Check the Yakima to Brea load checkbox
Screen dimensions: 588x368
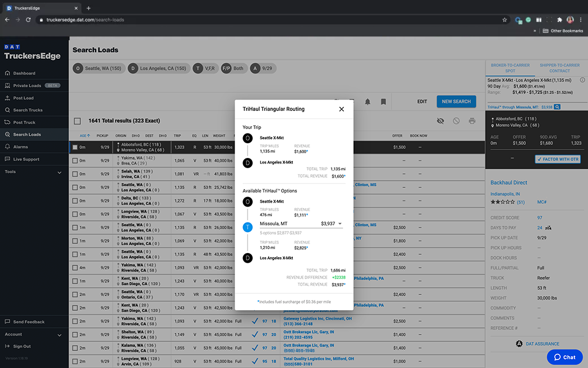click(75, 161)
